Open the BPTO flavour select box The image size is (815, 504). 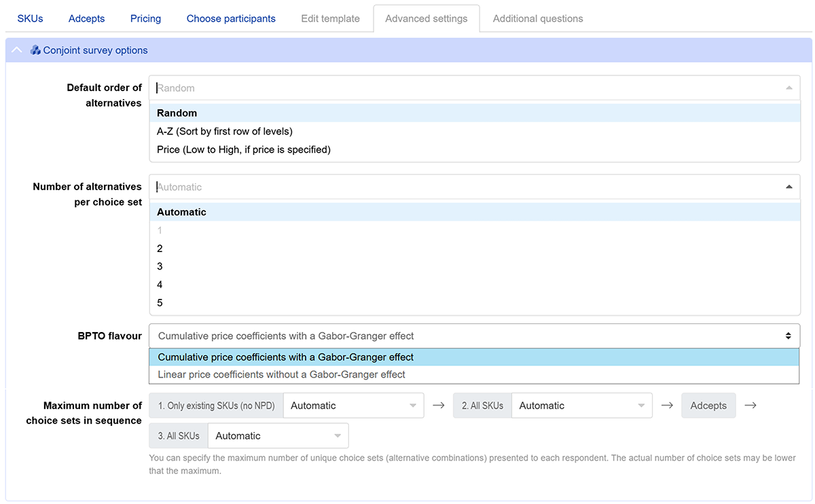(475, 336)
